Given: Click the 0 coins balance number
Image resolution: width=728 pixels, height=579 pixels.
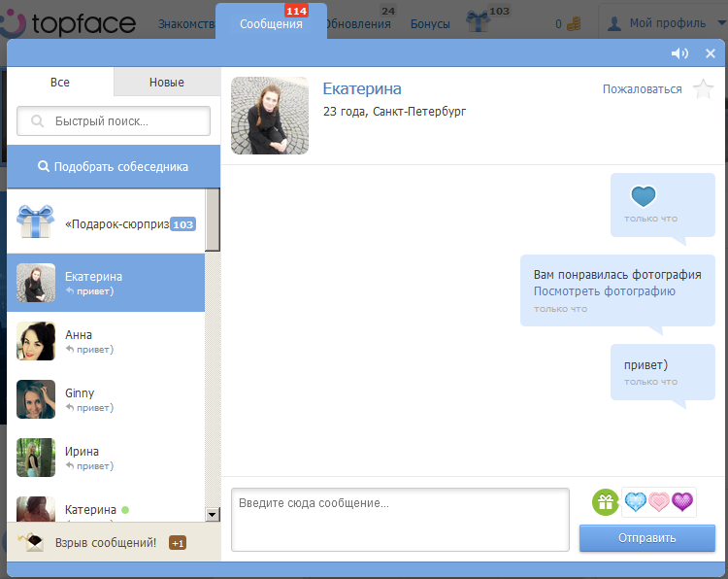Looking at the screenshot, I should point(558,23).
